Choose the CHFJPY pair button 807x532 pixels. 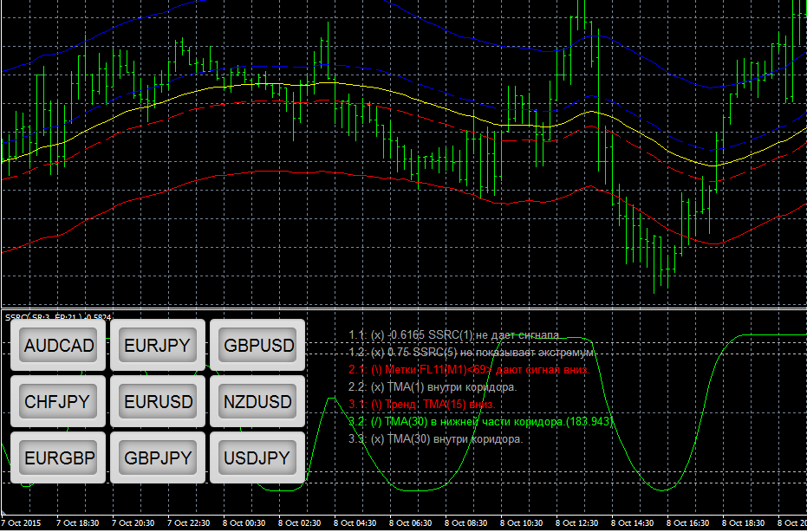(58, 401)
